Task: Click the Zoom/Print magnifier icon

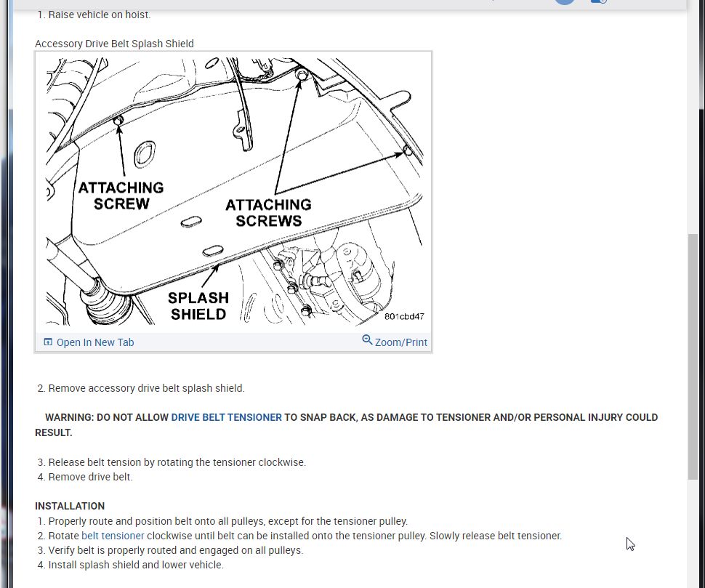Action: pyautogui.click(x=367, y=340)
